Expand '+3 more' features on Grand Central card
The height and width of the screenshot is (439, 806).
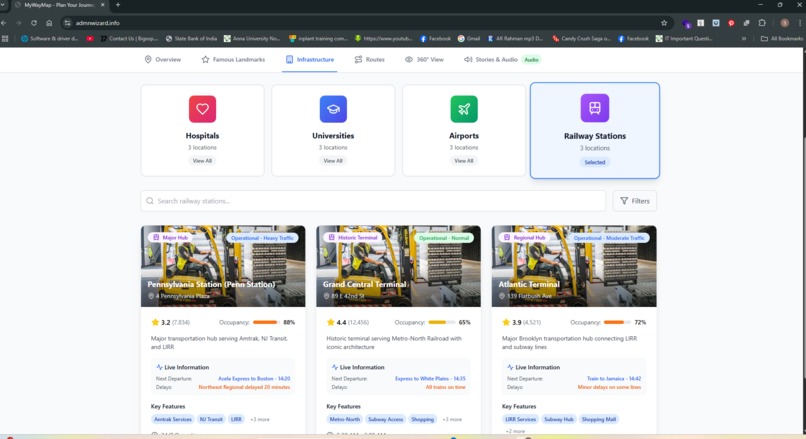452,419
